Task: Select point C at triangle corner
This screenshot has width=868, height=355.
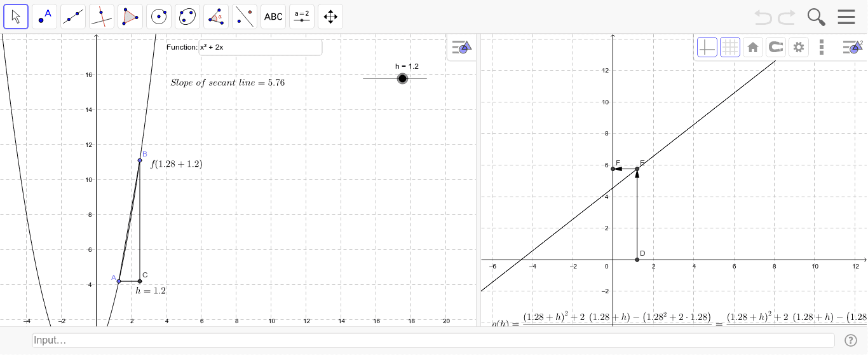Action: tap(140, 281)
